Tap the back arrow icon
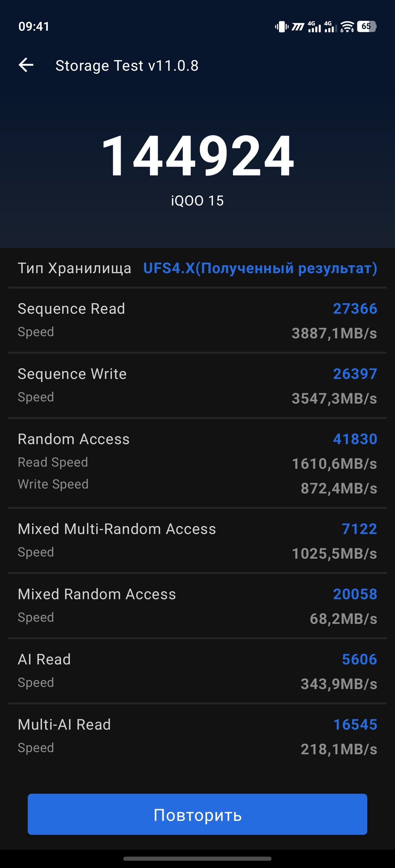The height and width of the screenshot is (868, 395). [x=26, y=65]
